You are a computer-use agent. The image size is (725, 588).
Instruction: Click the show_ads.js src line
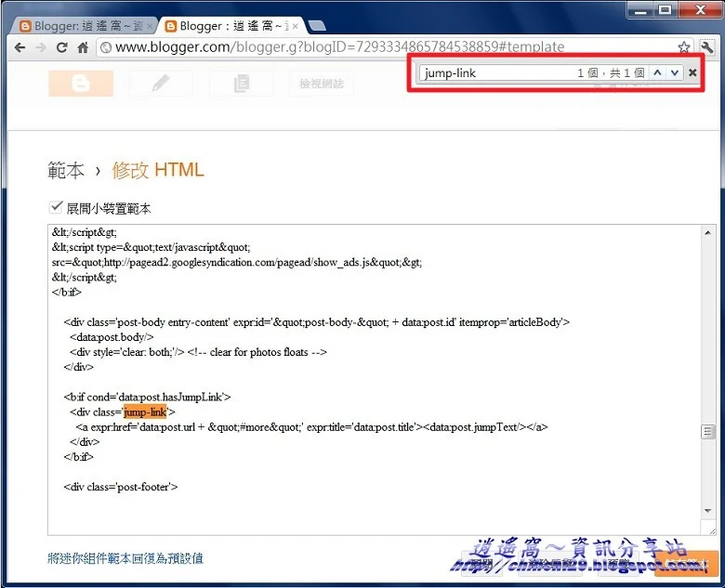(x=237, y=262)
